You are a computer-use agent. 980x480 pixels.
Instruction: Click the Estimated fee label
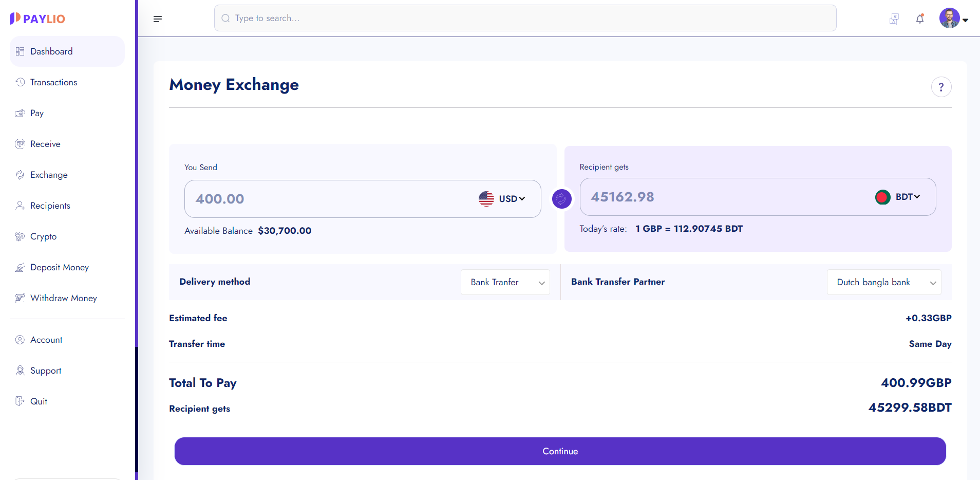(198, 318)
